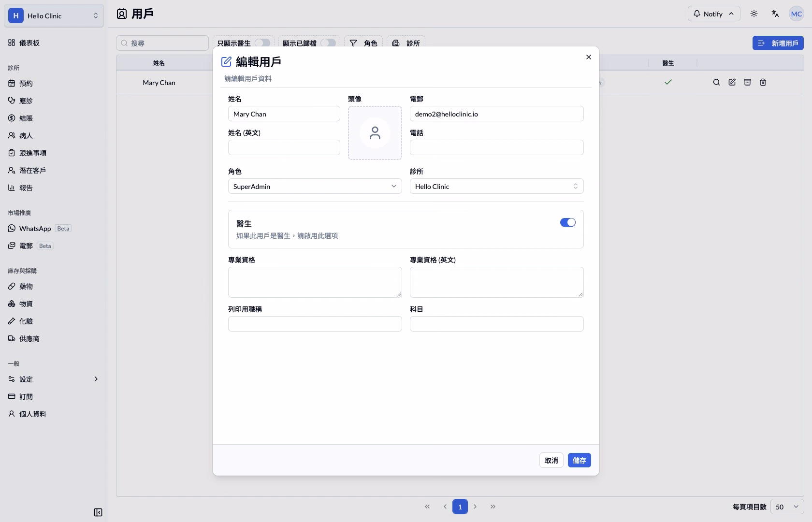This screenshot has width=812, height=522.
Task: Go to the last page double-arrow
Action: click(x=493, y=507)
